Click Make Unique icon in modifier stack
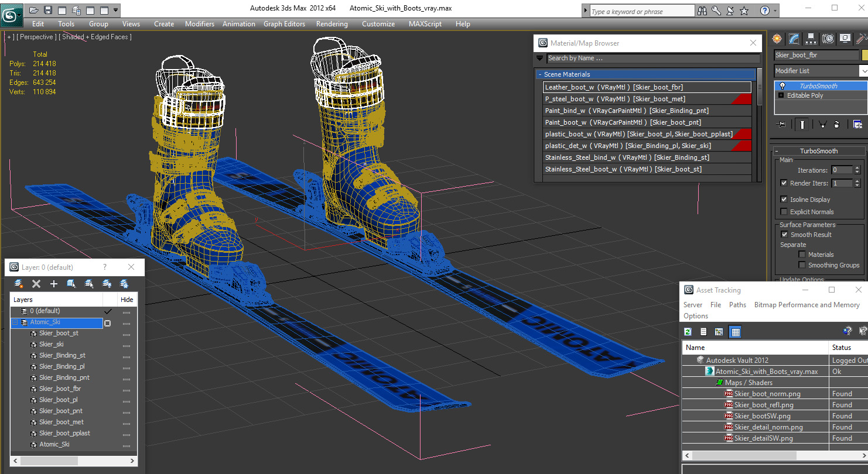This screenshot has width=868, height=474. click(x=822, y=124)
